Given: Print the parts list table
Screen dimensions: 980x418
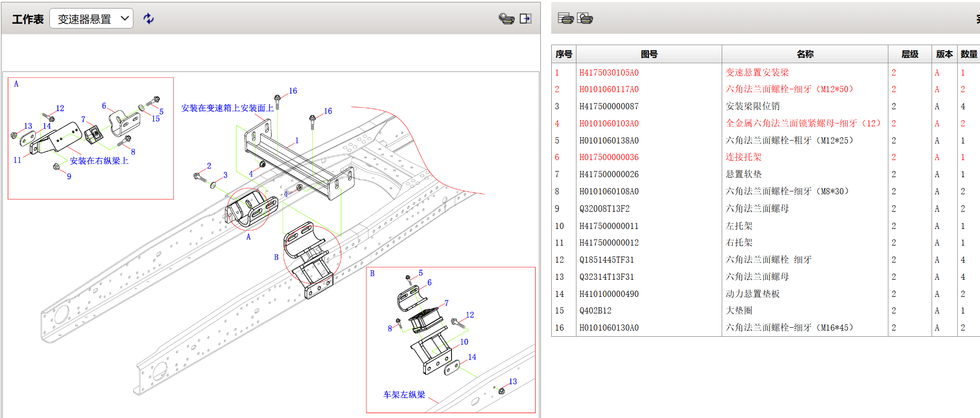Looking at the screenshot, I should coord(565,19).
